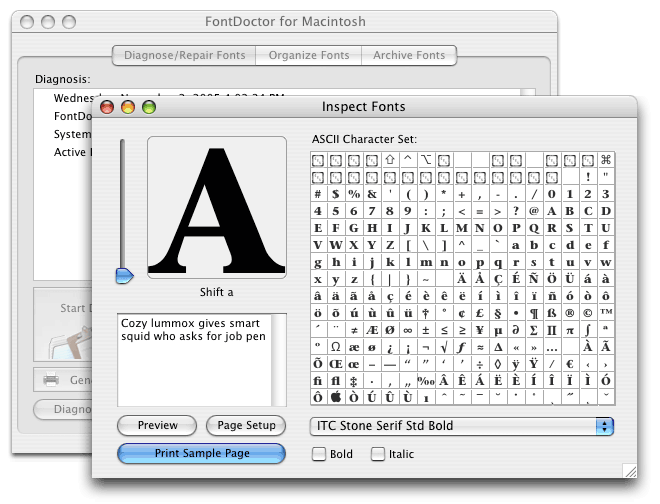Click the glyph size slider thumb
Screen dimensions: 660x504
(124, 276)
